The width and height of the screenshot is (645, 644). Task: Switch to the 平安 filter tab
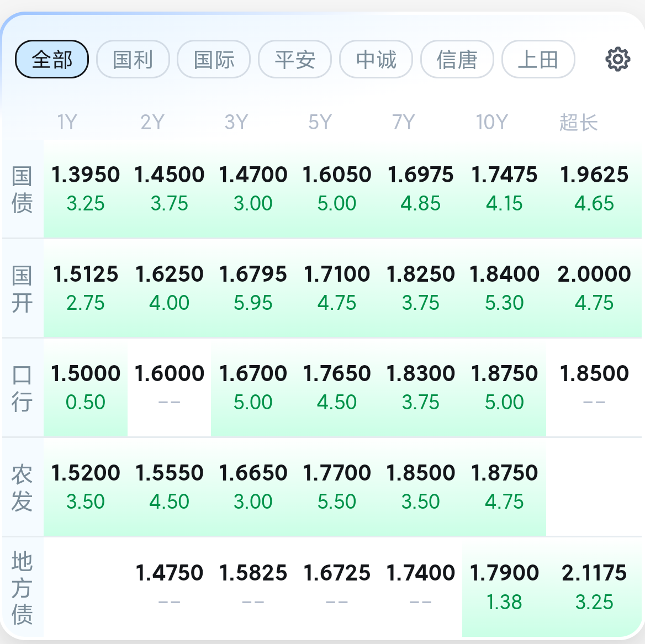[295, 59]
